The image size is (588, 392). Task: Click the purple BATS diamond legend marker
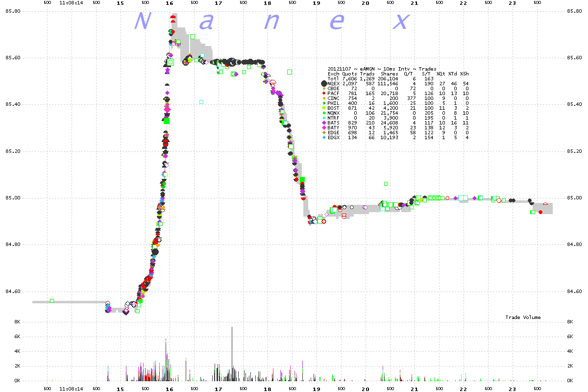323,122
